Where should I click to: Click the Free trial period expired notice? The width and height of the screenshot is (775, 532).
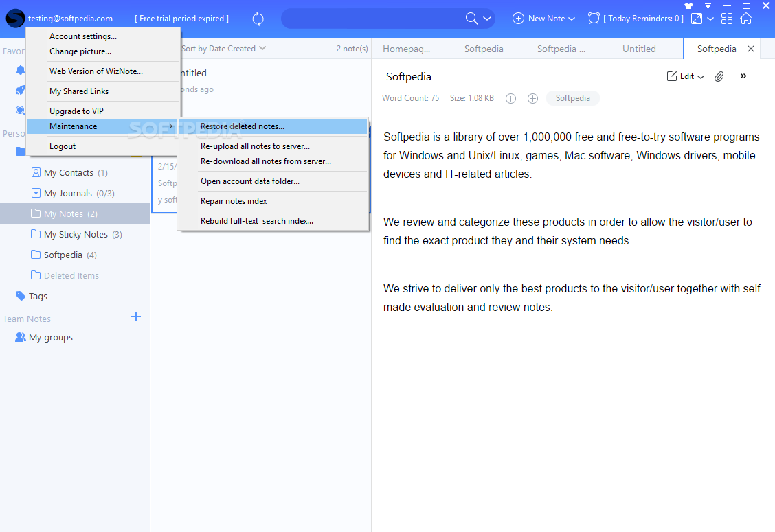pyautogui.click(x=181, y=19)
